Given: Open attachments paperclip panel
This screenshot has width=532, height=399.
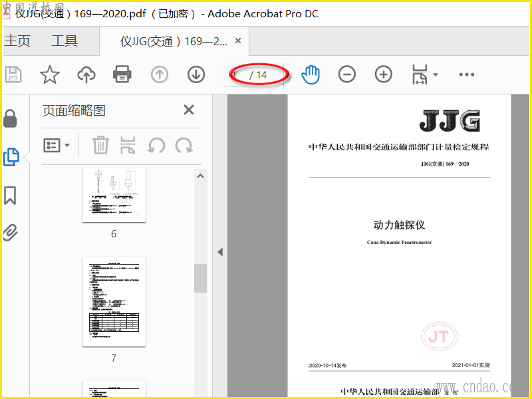Looking at the screenshot, I should 11,233.
